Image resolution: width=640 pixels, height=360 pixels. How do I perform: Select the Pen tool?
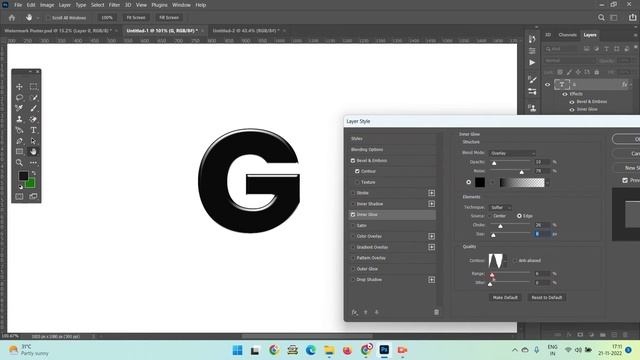pos(19,141)
